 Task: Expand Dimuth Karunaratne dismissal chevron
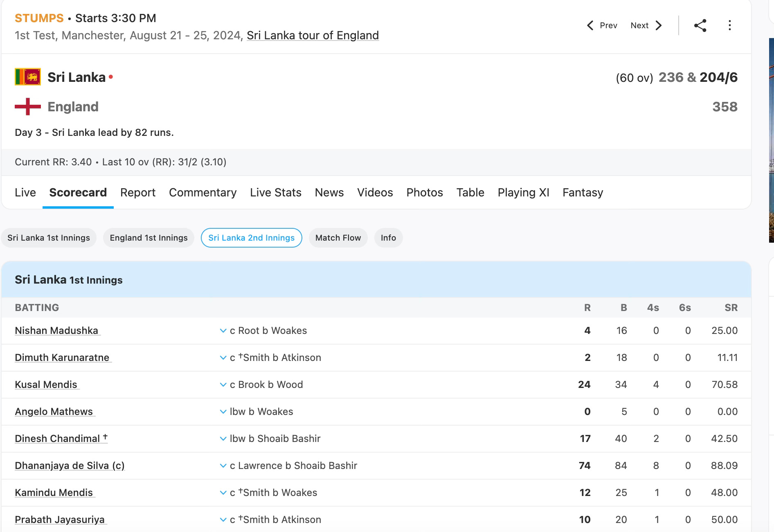click(223, 358)
